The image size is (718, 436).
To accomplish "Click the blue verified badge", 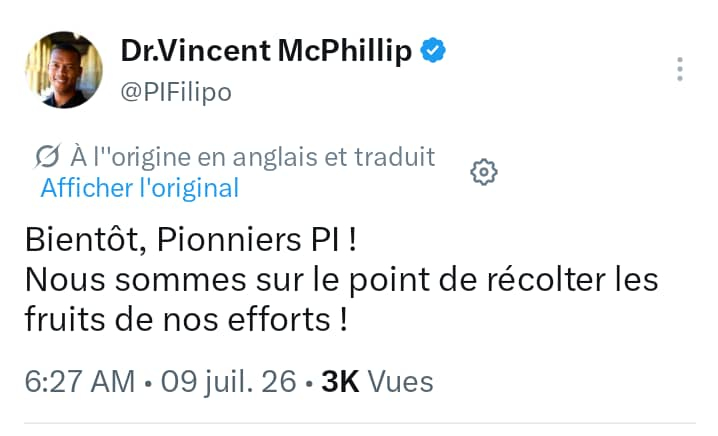I will coord(433,50).
